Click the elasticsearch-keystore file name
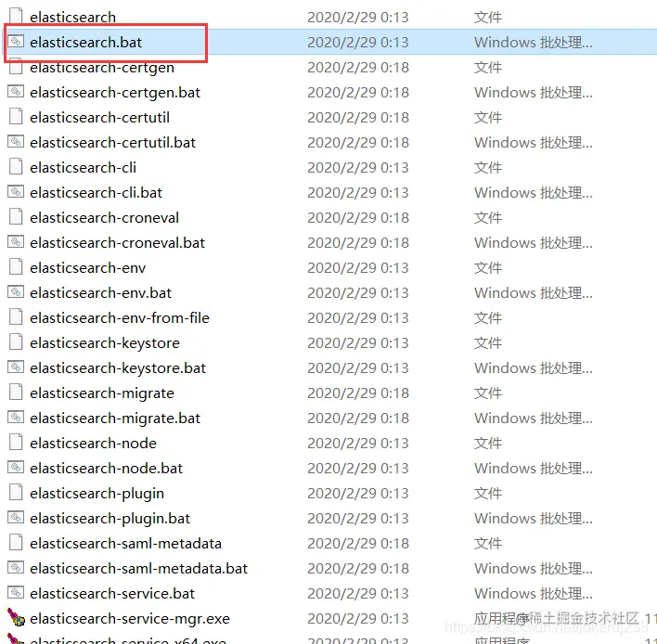 [105, 343]
